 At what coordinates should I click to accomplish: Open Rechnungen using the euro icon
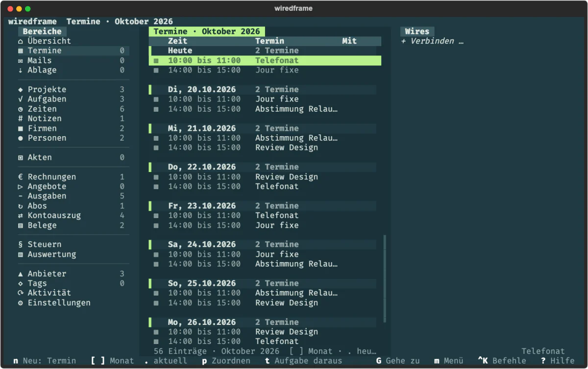click(21, 177)
